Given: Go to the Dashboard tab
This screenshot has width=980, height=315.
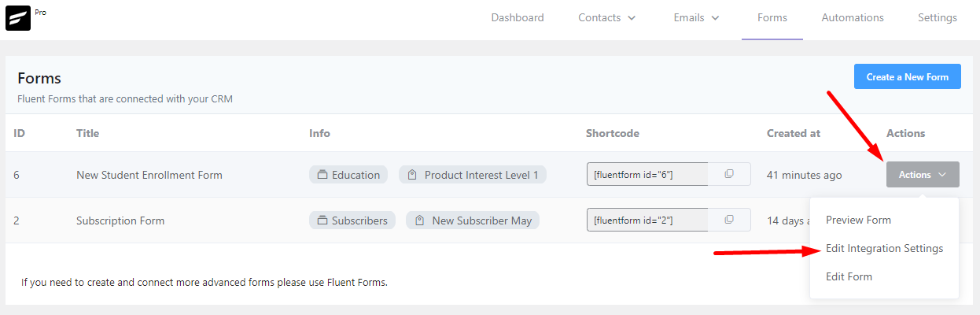Looking at the screenshot, I should (x=518, y=18).
